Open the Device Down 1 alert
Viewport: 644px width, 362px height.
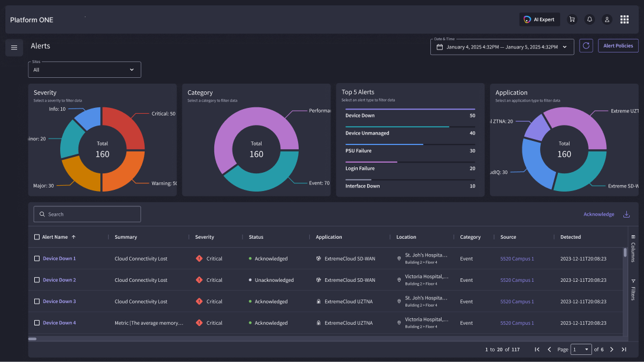(59, 259)
